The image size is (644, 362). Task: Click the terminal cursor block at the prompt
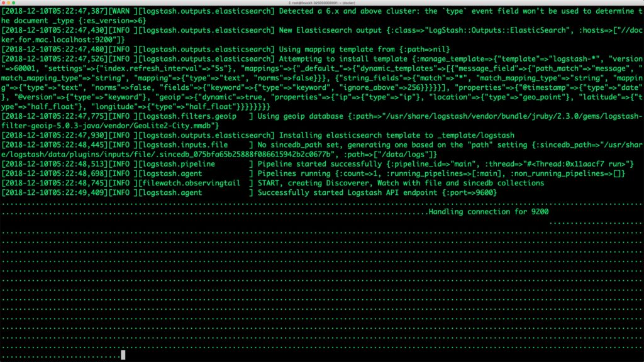pos(123,355)
